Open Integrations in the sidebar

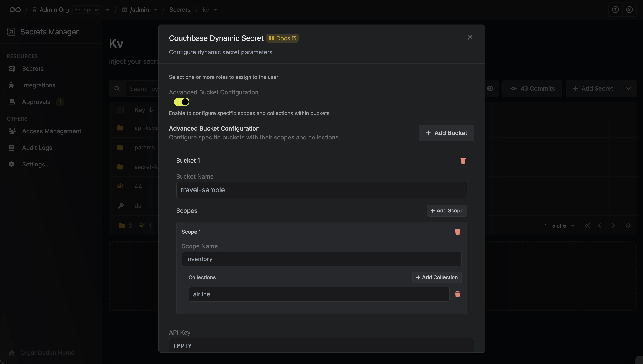[x=39, y=85]
